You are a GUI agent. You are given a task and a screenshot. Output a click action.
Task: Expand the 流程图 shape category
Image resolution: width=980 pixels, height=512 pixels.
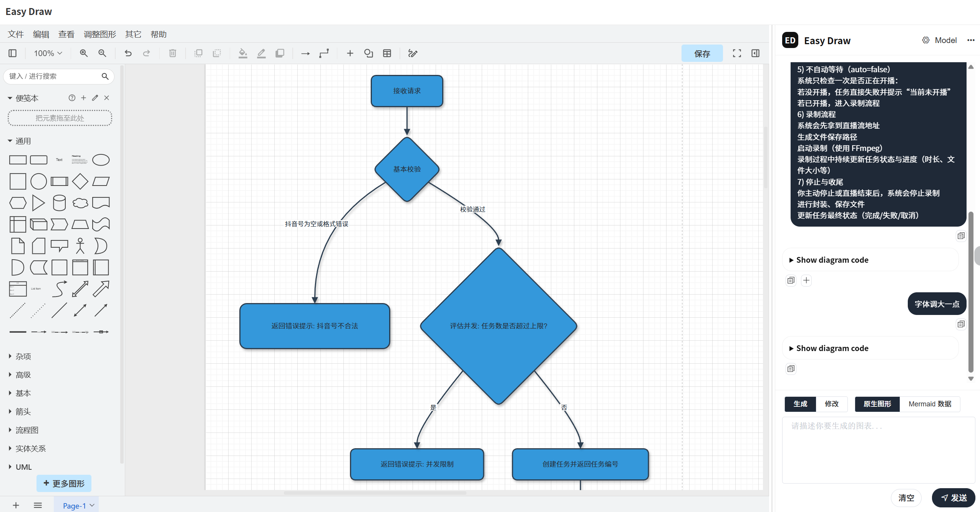click(27, 430)
